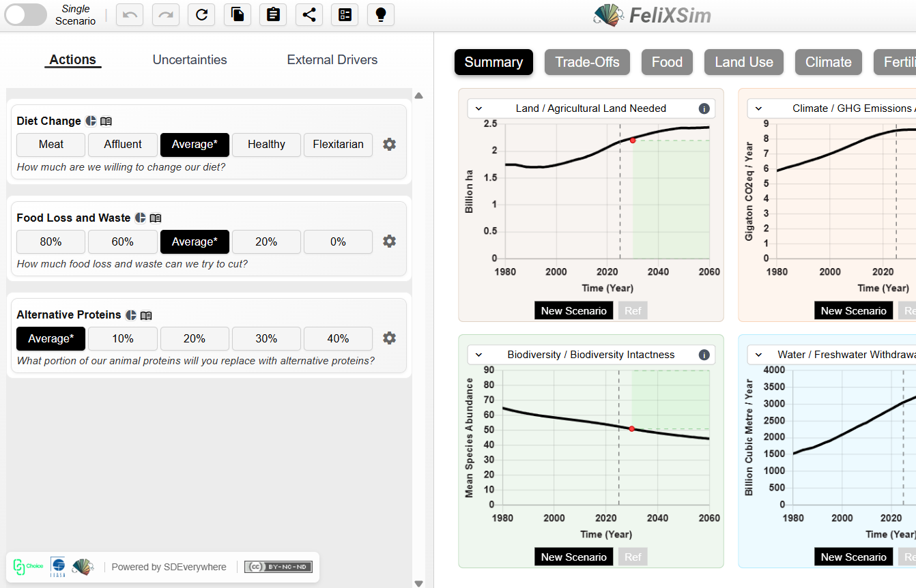
Task: Open the Powered by SDEverywhere link
Action: pos(169,567)
